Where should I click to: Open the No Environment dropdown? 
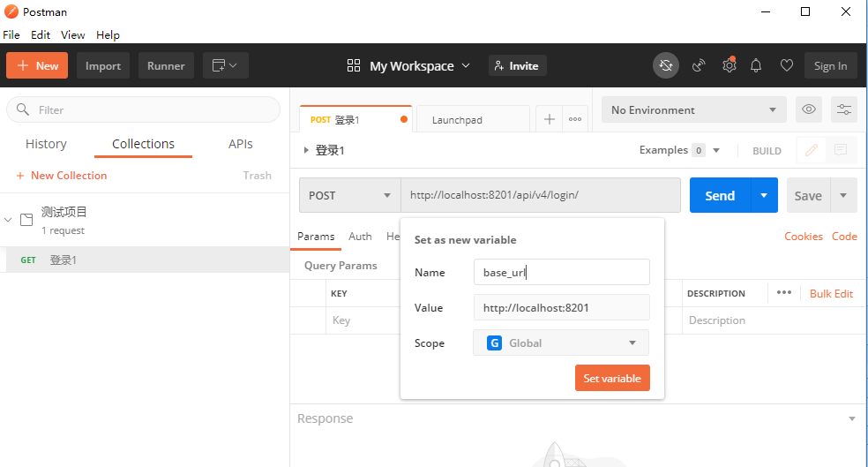[x=693, y=109]
